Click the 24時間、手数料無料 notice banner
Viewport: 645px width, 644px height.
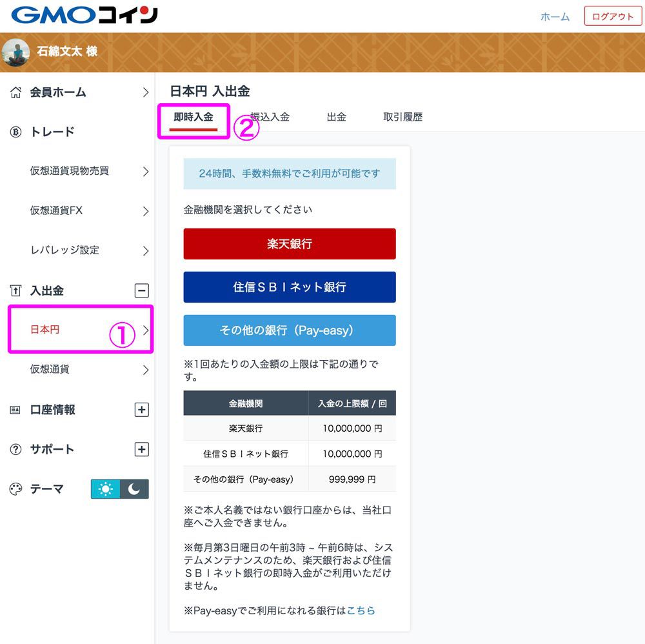[x=290, y=174]
